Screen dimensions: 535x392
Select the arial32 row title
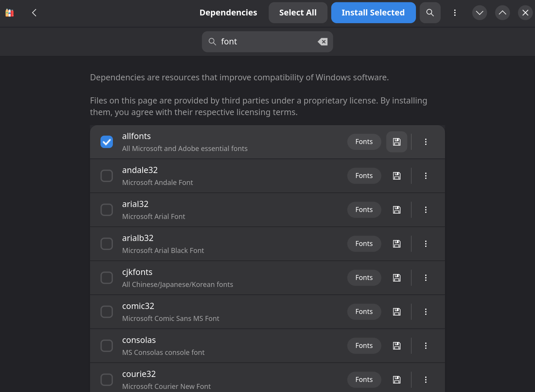pos(135,204)
